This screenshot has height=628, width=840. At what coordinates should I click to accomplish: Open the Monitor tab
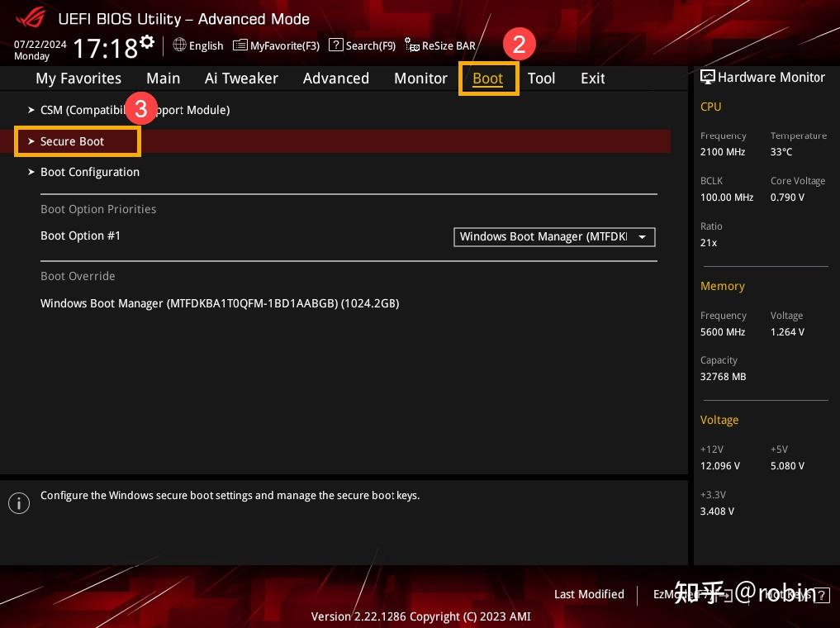[420, 78]
